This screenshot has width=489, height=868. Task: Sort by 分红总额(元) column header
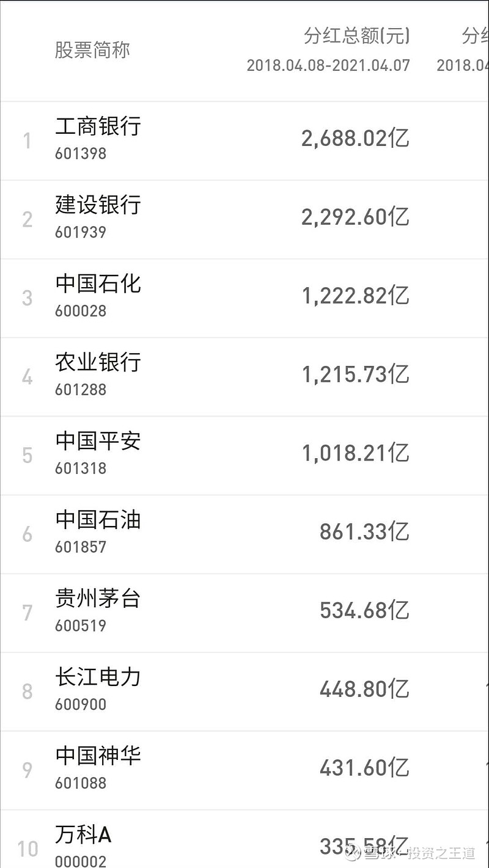pos(356,37)
